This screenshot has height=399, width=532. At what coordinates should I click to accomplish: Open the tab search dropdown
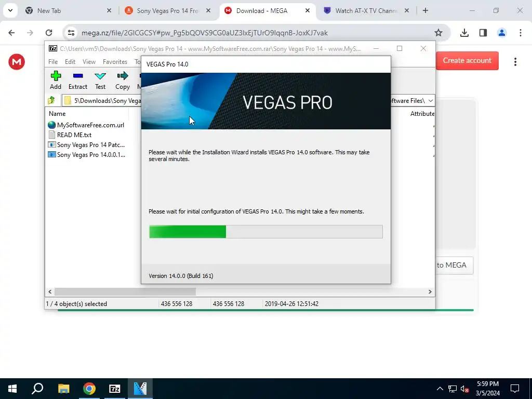[10, 10]
